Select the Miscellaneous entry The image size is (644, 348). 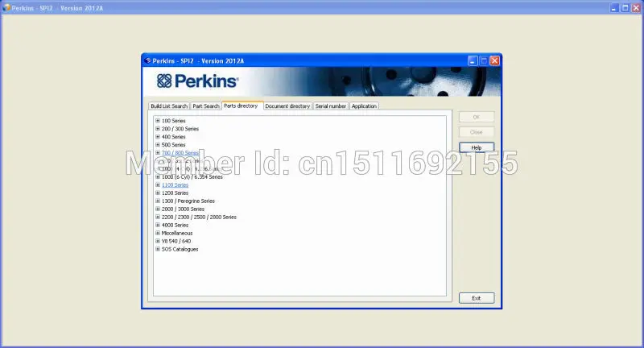point(177,233)
